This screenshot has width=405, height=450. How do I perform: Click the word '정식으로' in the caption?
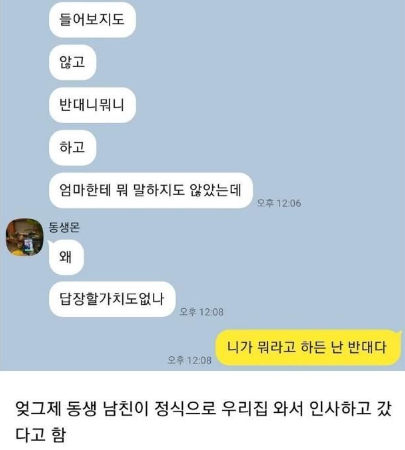tap(185, 409)
